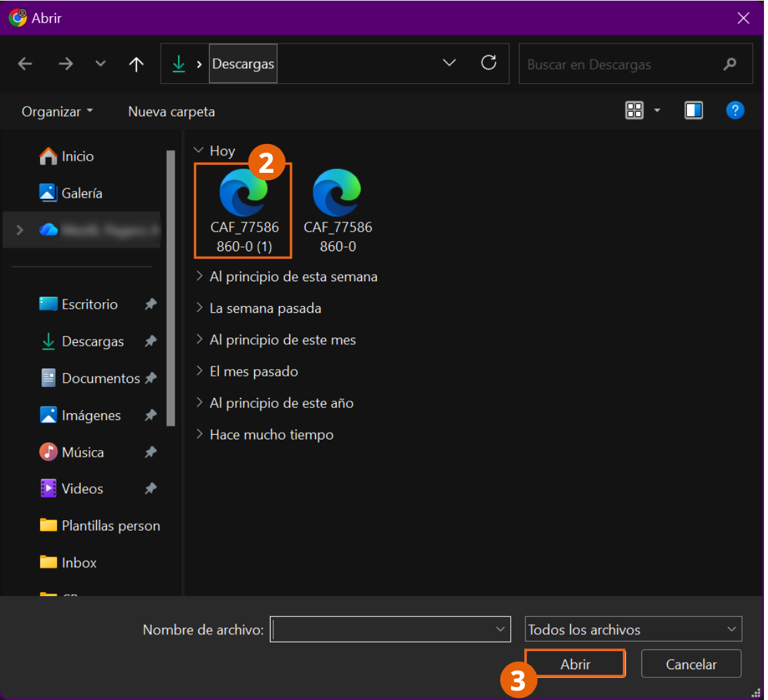Go back with the left arrow

(25, 64)
